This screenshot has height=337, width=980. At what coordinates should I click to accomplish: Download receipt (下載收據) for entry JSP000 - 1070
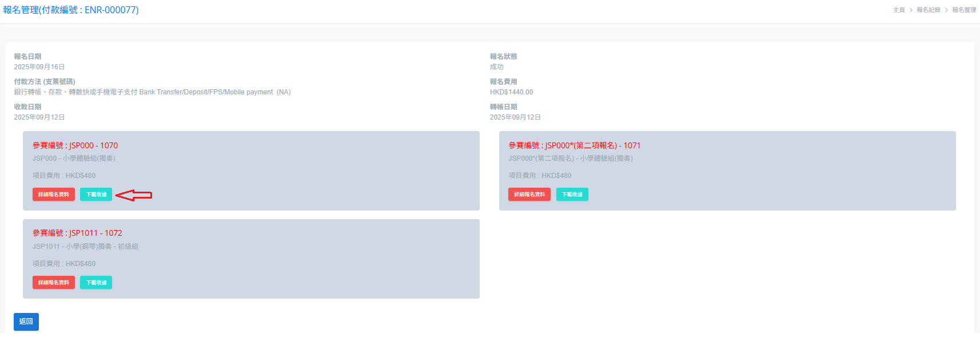[x=96, y=195]
